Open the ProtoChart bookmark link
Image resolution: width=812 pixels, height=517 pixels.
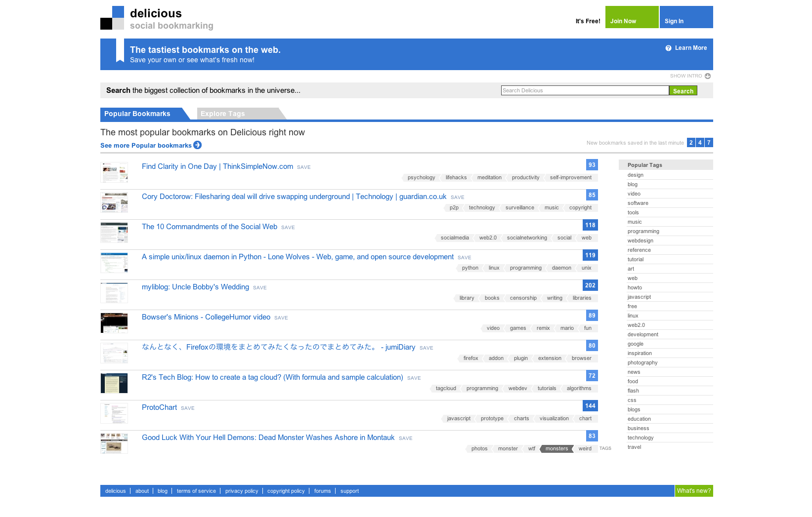pos(159,407)
